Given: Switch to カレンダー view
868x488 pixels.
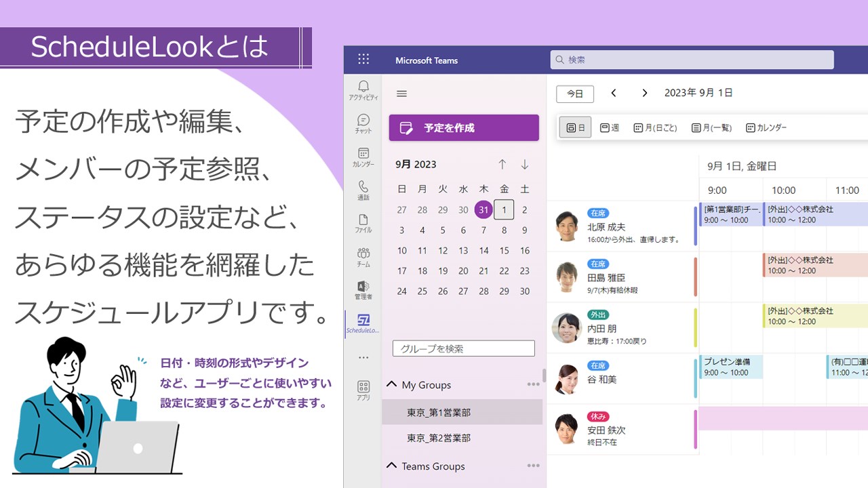Looking at the screenshot, I should tap(766, 127).
